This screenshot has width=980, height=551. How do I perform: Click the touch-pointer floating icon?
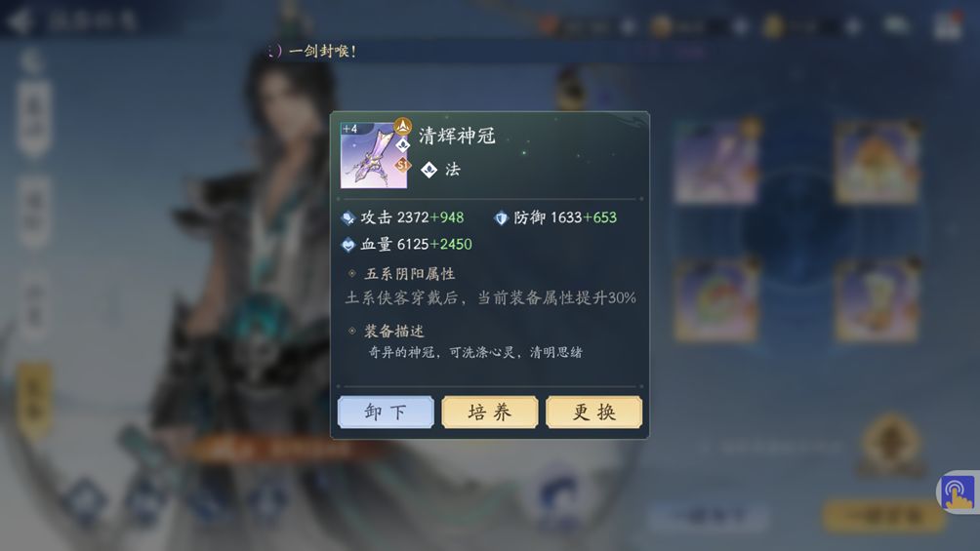tap(959, 492)
